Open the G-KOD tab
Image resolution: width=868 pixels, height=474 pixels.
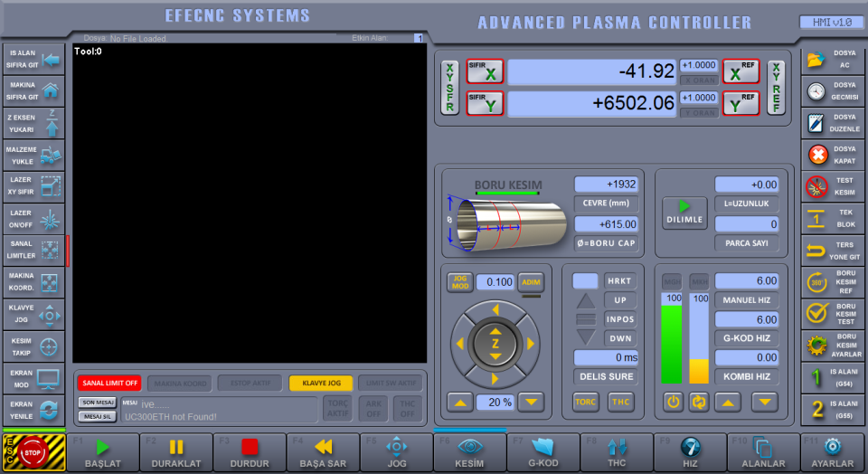[543, 453]
